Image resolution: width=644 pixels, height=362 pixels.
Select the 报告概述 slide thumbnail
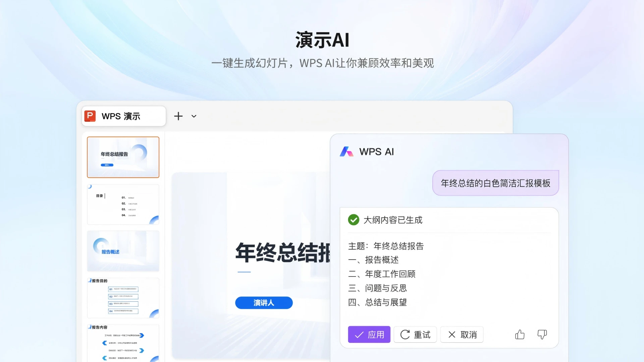coord(123,251)
